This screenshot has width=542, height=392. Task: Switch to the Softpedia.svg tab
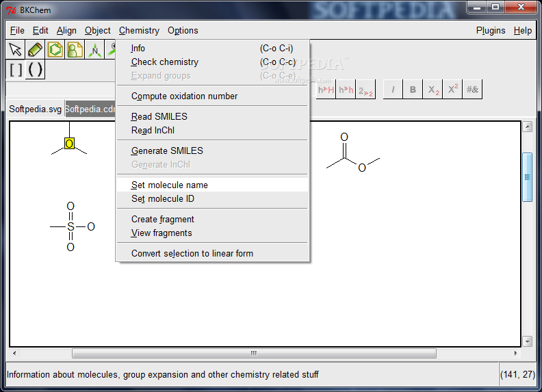(36, 109)
